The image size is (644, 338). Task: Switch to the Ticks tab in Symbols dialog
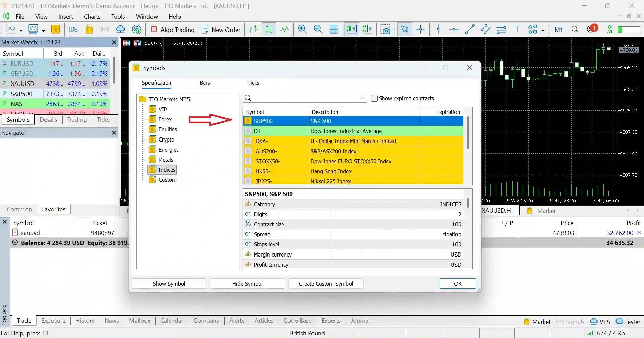click(x=253, y=83)
